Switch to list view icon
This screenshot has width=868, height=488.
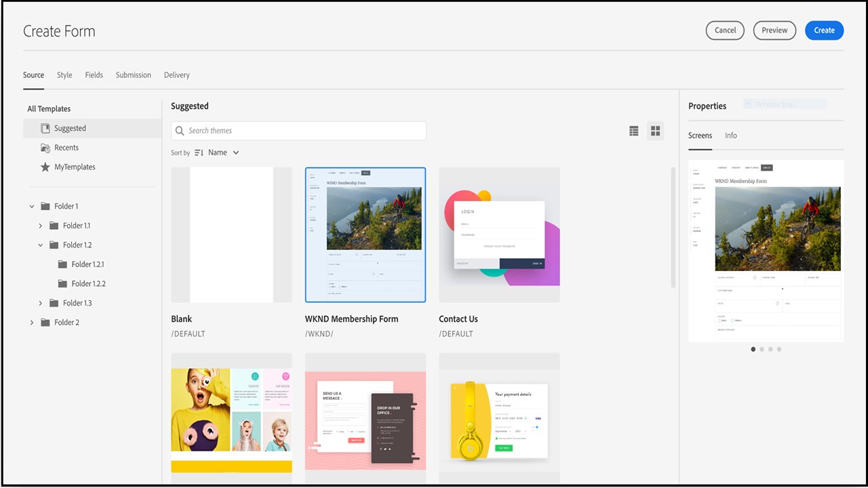tap(634, 131)
